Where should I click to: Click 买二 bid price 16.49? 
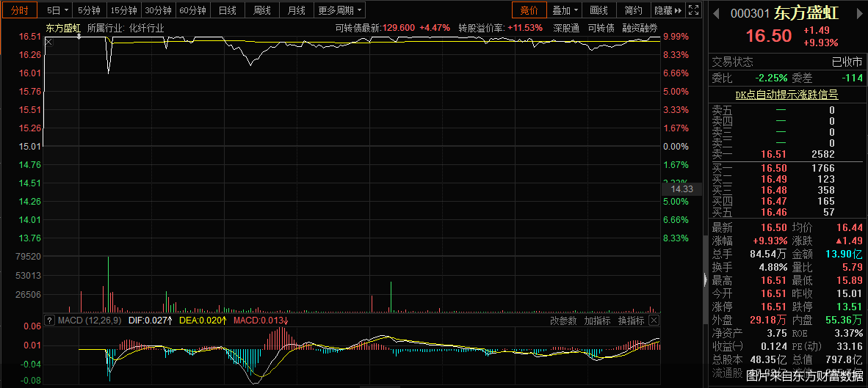coord(773,179)
